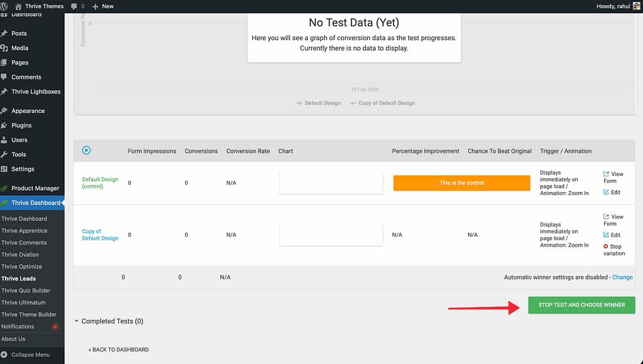The image size is (643, 364).
Task: Click the WordPress logo in admin bar
Action: click(x=4, y=6)
